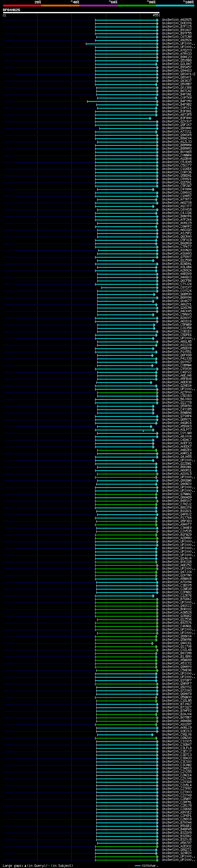Click the green ~80% identity legend bar

tap(137, 6)
